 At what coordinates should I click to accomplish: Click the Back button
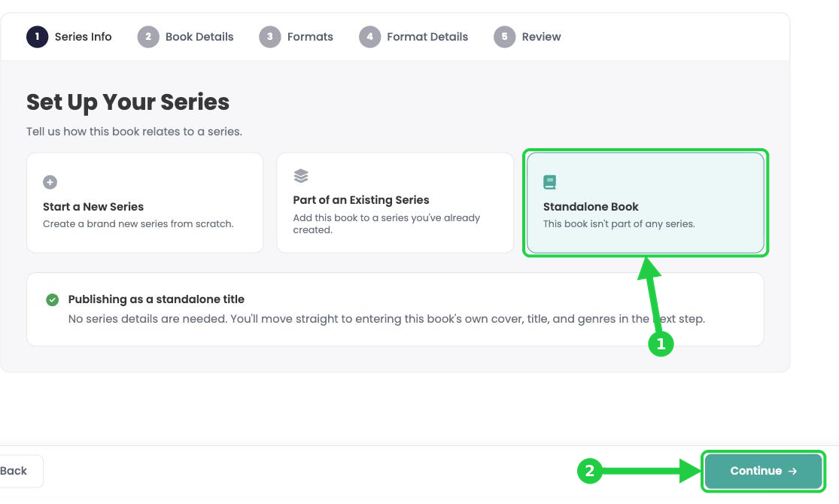pos(20,472)
